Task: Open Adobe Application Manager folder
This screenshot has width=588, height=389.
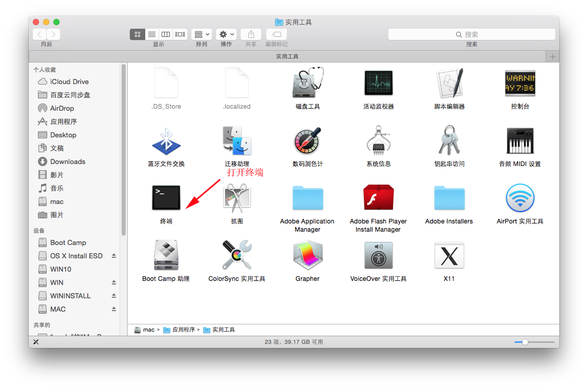Action: 307,197
